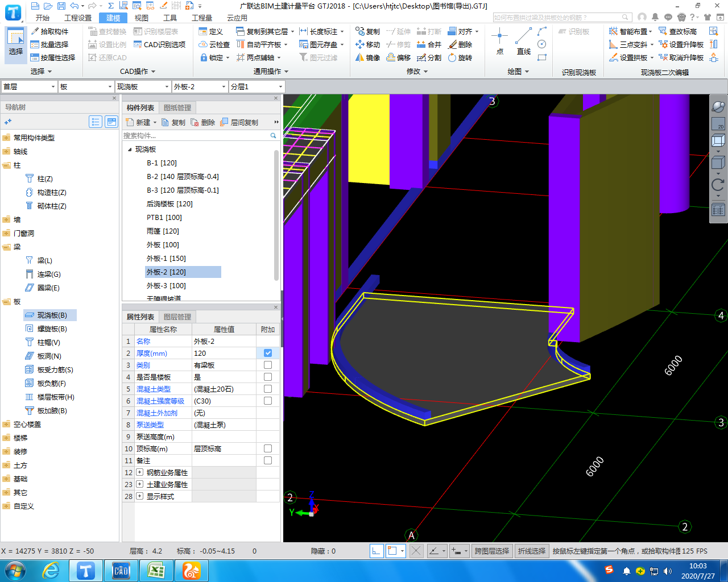Screen dimensions: 728x582
Task: Open Excel from the taskbar
Action: tap(156, 571)
